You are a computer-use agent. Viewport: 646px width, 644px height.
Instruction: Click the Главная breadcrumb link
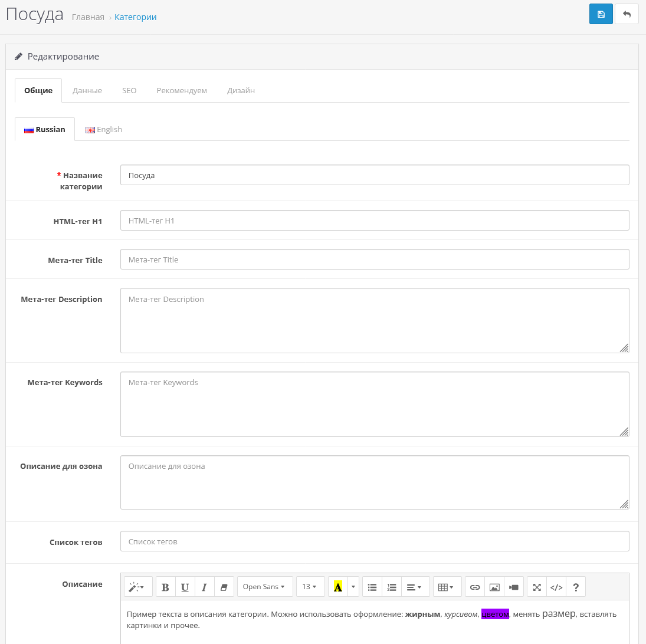click(x=88, y=17)
